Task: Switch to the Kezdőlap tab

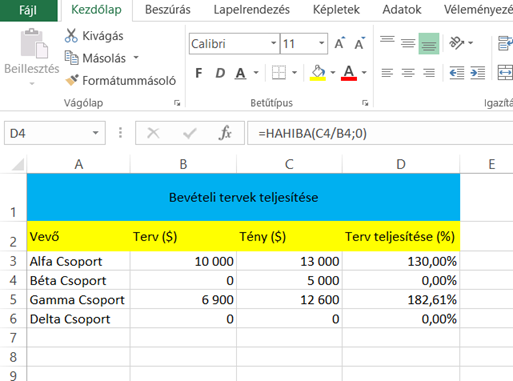Action: click(96, 10)
